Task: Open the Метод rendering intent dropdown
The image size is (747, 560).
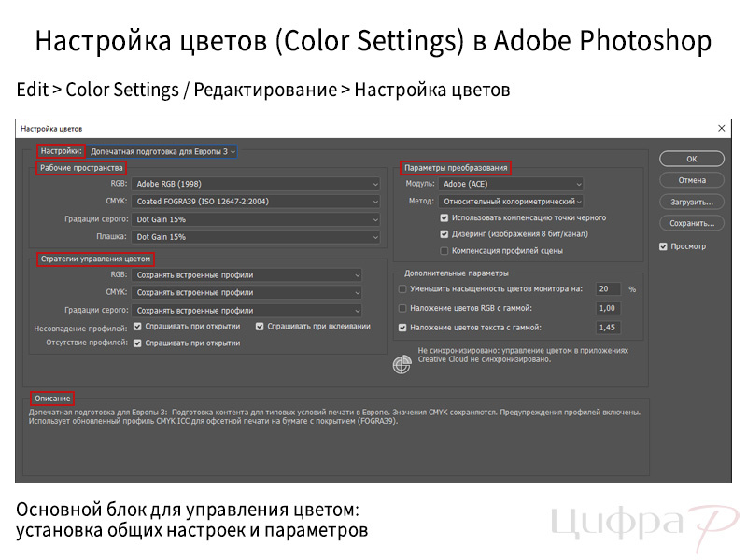Action: pyautogui.click(x=512, y=201)
